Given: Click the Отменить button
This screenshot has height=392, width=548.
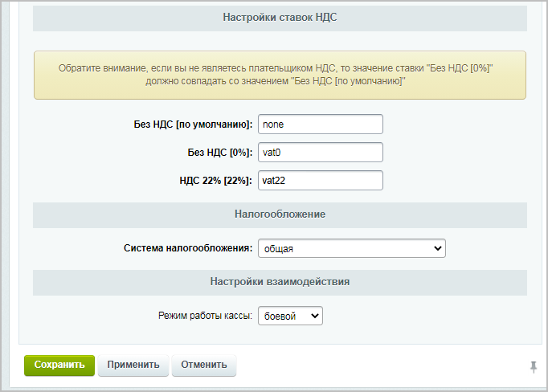Looking at the screenshot, I should (203, 365).
